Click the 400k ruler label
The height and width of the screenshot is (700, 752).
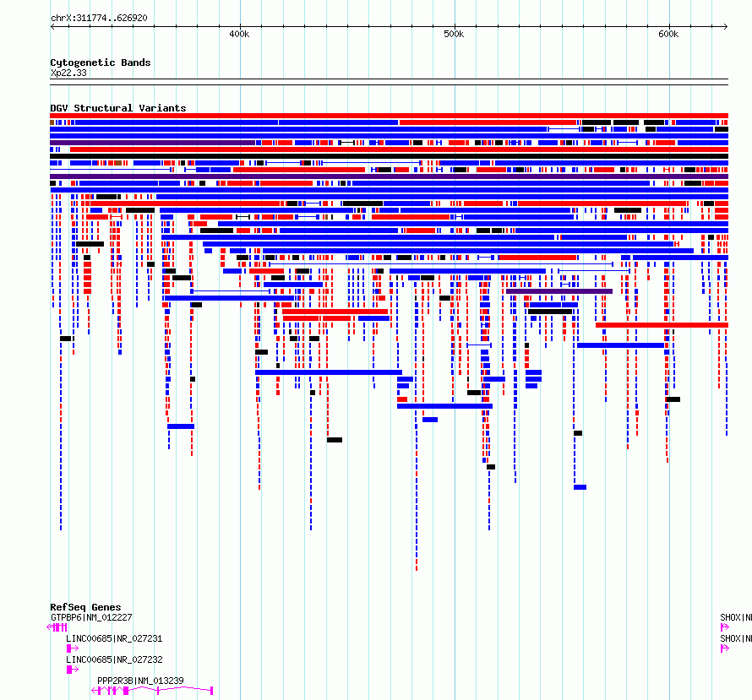[239, 34]
